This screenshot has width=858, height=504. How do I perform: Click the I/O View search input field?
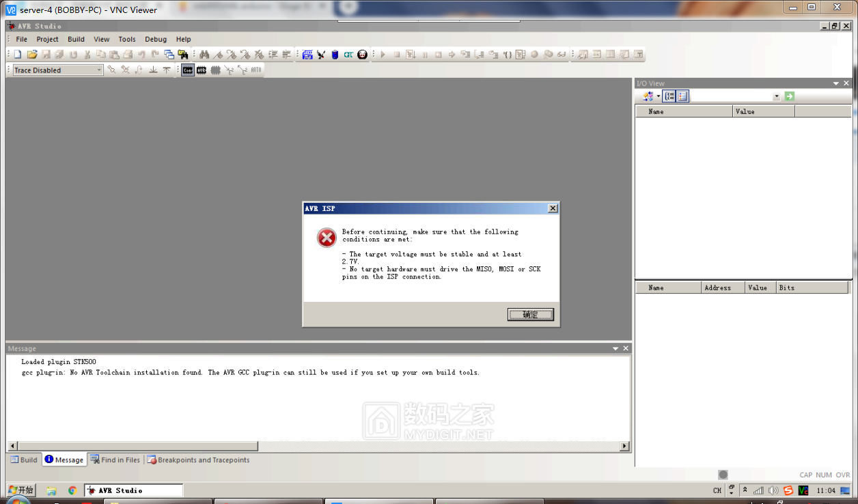[x=731, y=96]
